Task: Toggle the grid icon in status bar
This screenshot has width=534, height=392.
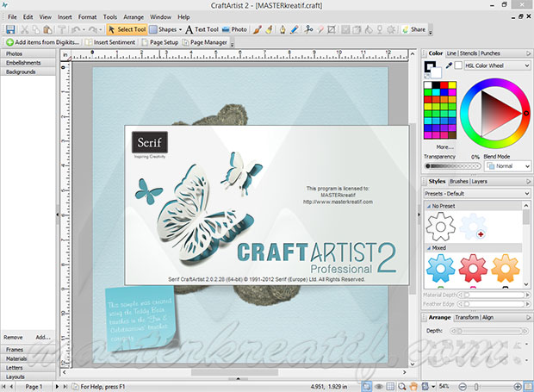Action: pos(390,387)
